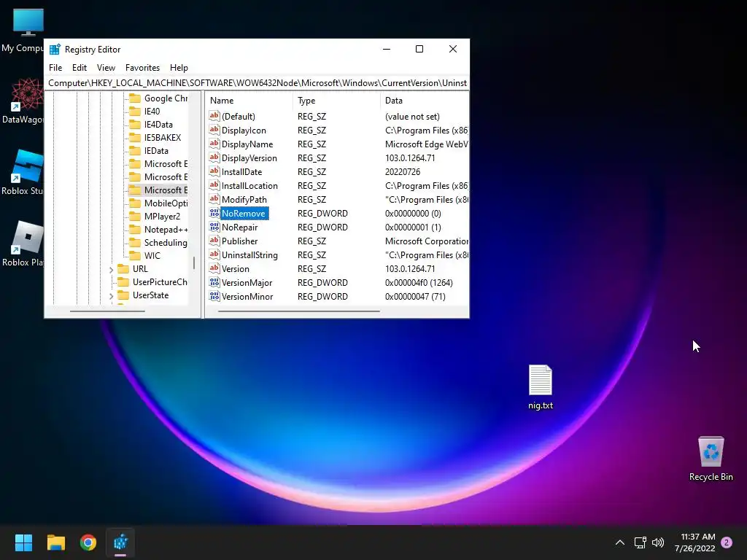The width and height of the screenshot is (747, 560).
Task: Click the NoRemove DWORD value icon
Action: 214,214
